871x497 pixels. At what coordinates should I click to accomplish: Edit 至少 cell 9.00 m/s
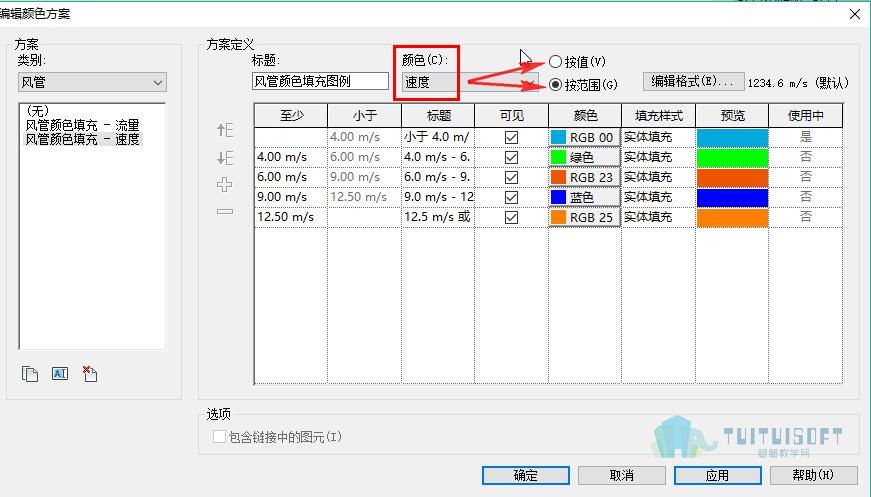coord(291,197)
